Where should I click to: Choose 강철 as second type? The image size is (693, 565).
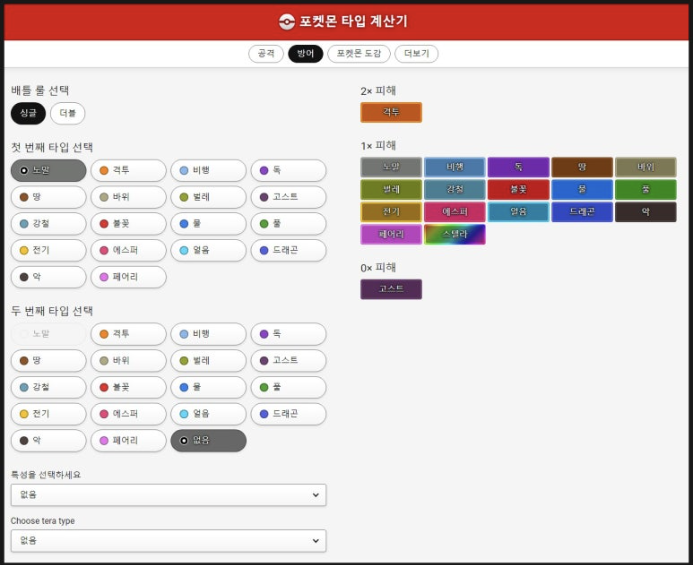pos(49,387)
